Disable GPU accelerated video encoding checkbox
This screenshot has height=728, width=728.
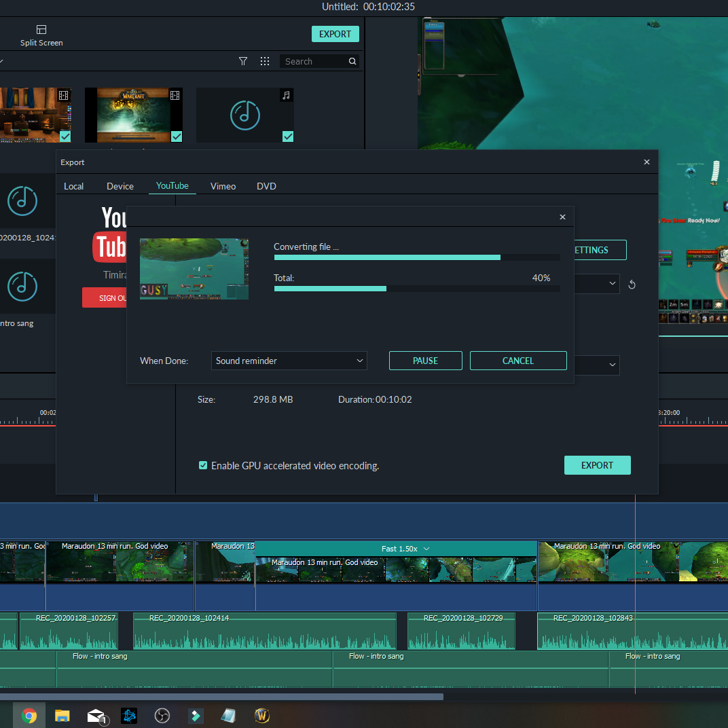click(203, 465)
